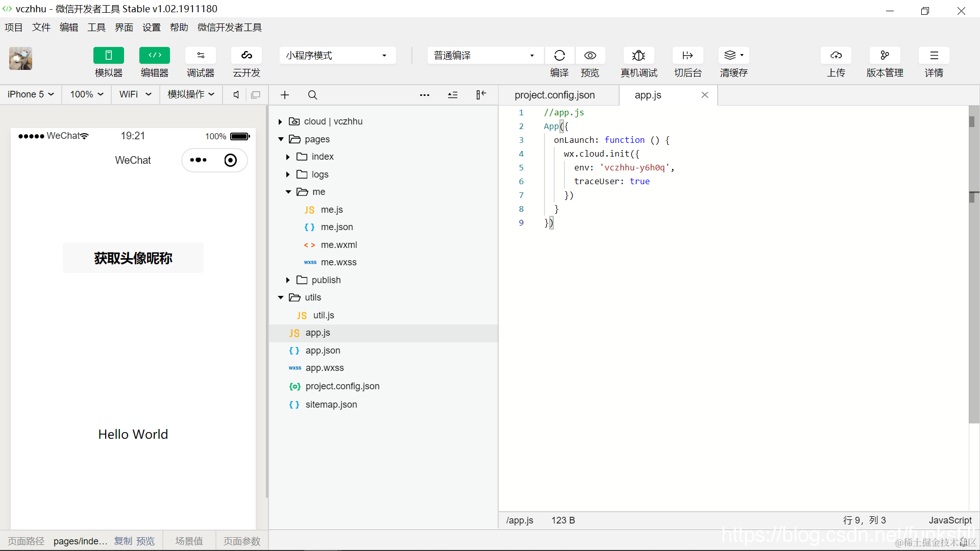
Task: Click the get avatar nickname button
Action: (133, 258)
